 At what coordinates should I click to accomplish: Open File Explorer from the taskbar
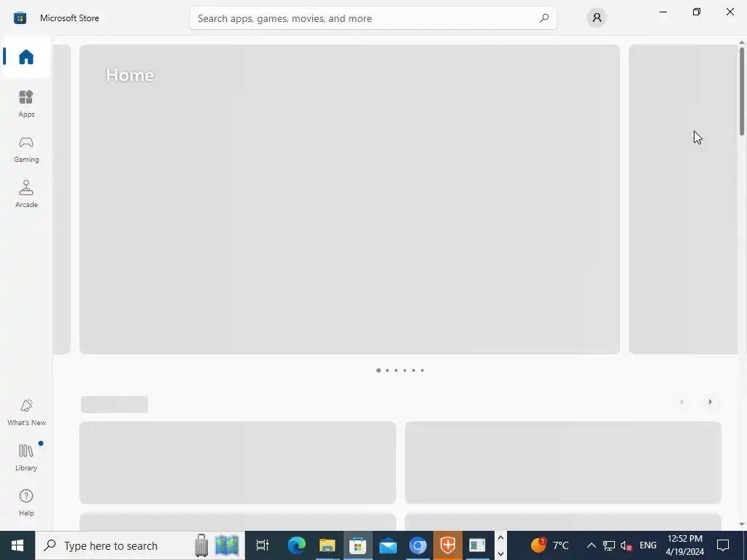pos(328,545)
